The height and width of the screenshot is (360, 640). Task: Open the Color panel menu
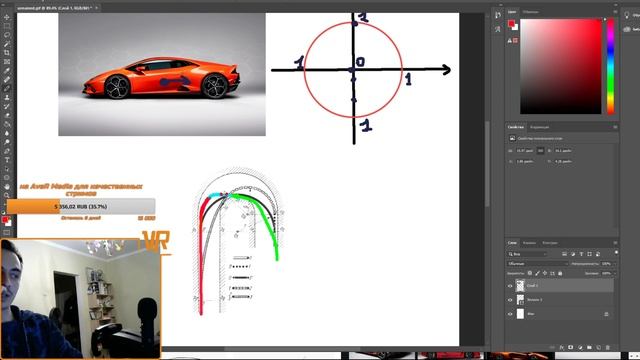[615, 12]
